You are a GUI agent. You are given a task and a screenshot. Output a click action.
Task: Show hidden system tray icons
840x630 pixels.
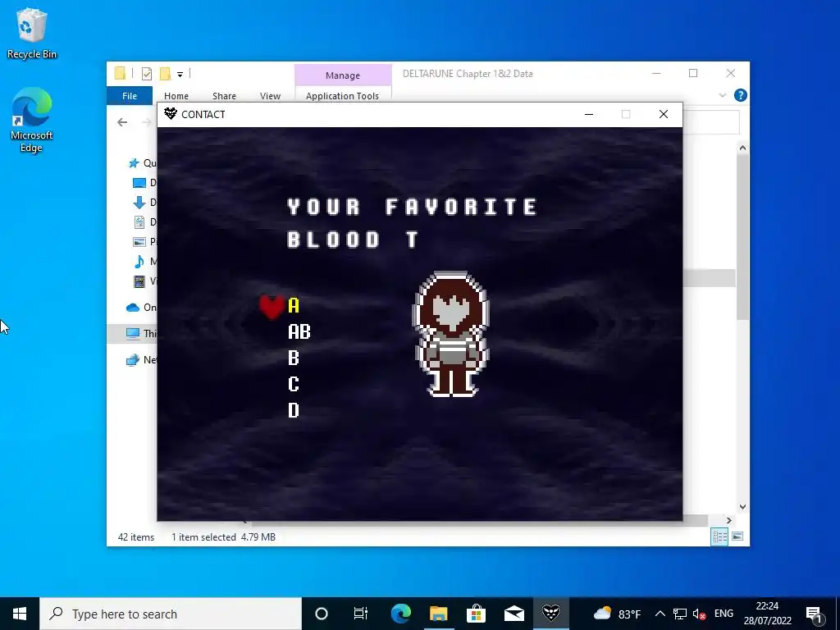[x=660, y=614]
